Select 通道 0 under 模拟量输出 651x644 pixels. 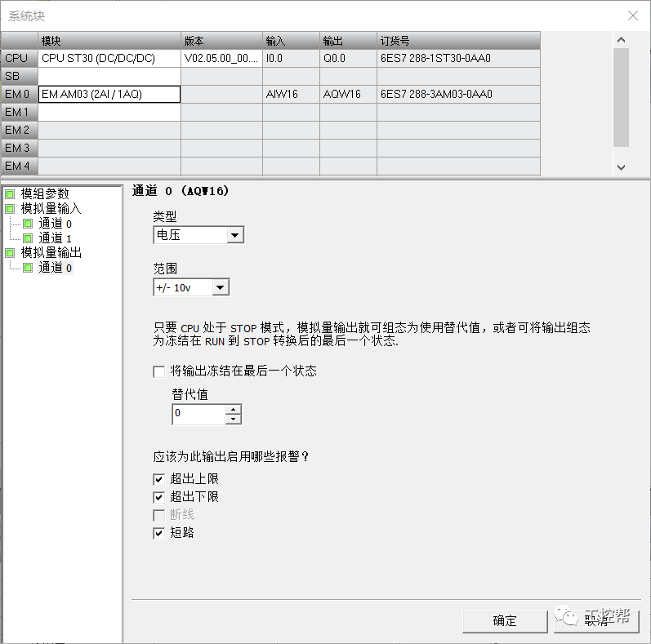(x=56, y=268)
